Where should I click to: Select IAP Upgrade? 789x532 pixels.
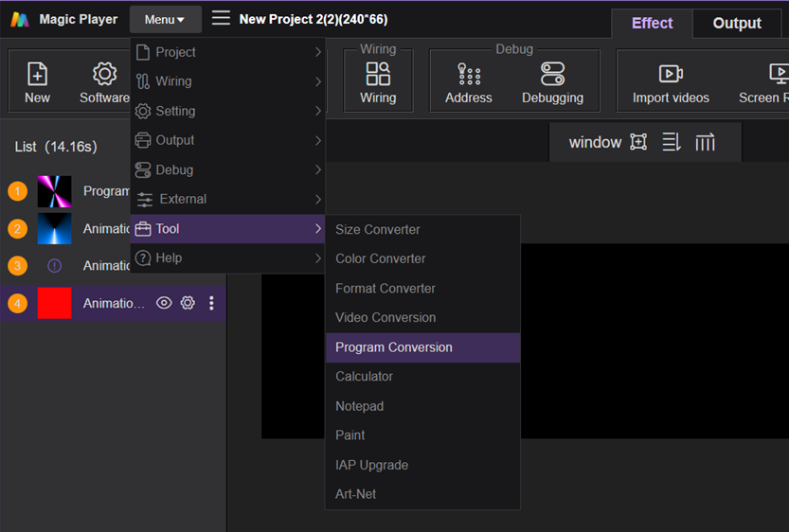click(422, 465)
